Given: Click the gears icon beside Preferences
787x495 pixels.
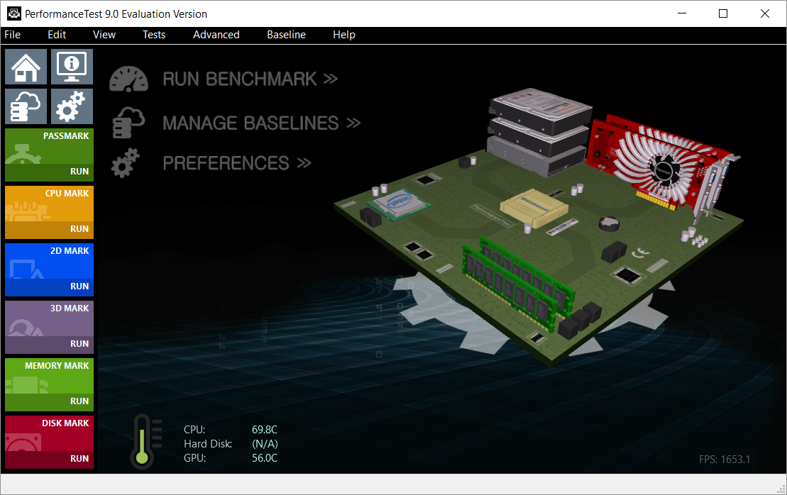Looking at the screenshot, I should [x=125, y=163].
